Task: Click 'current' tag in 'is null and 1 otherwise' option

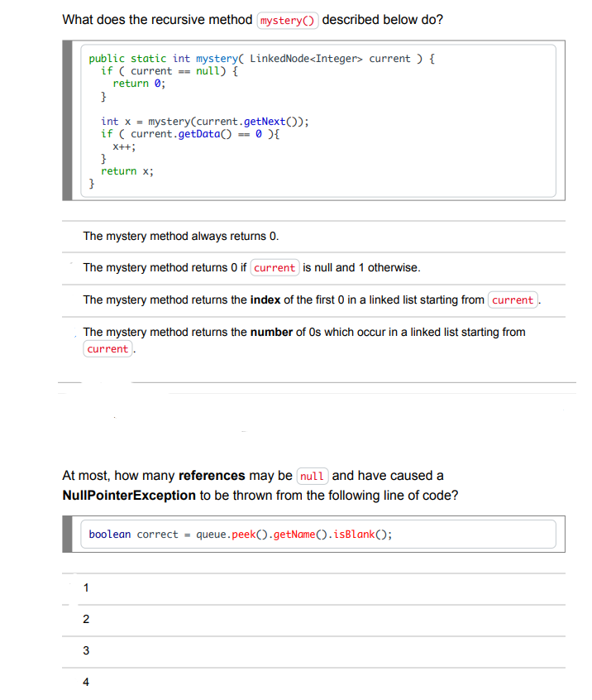Action: coord(275,268)
